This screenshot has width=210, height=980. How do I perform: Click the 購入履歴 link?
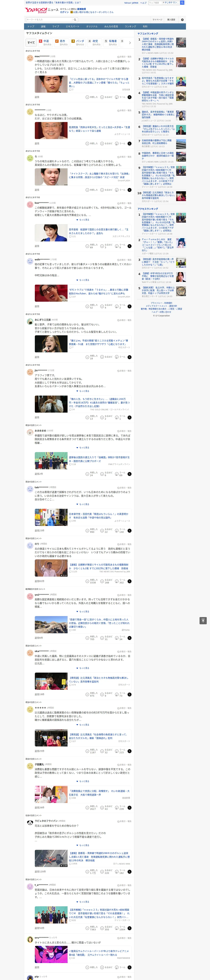[171, 19]
